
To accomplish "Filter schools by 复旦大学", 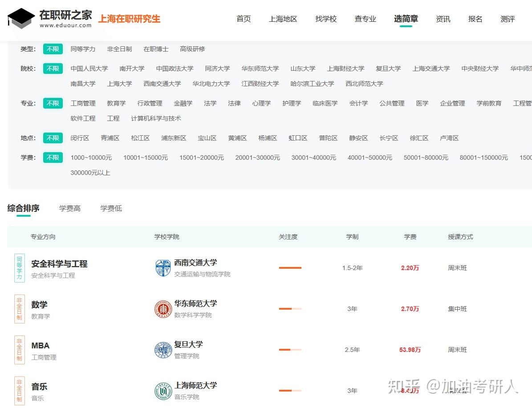I will [389, 69].
